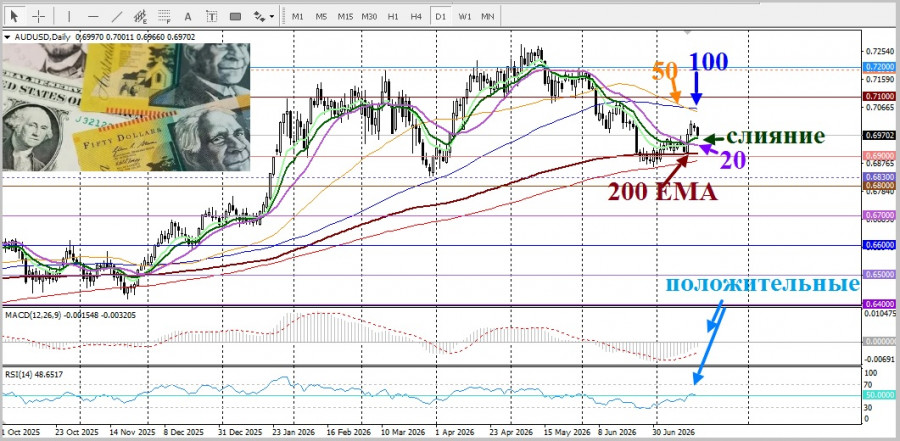This screenshot has height=441, width=900.
Task: Pick the horizontal line drawing tool
Action: [93, 16]
